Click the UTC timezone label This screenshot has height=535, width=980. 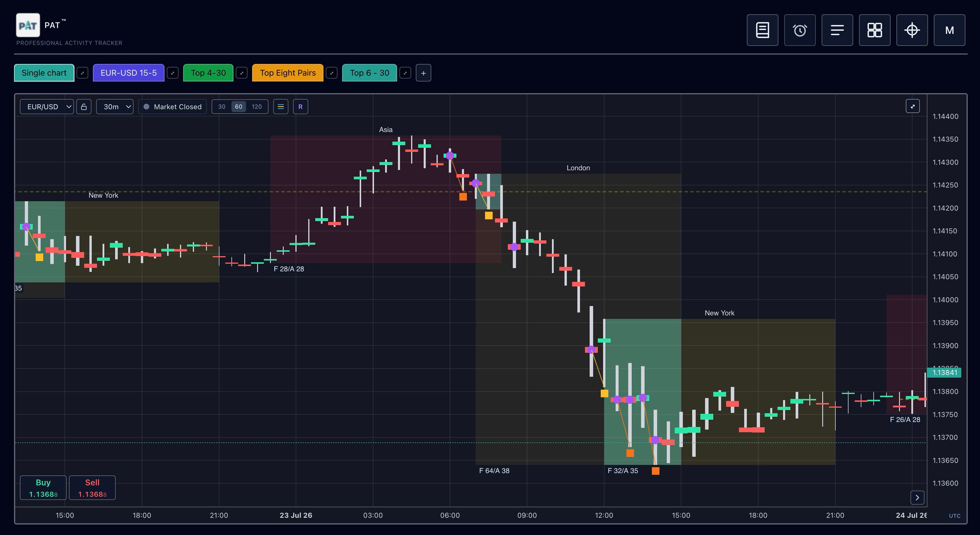click(x=955, y=516)
